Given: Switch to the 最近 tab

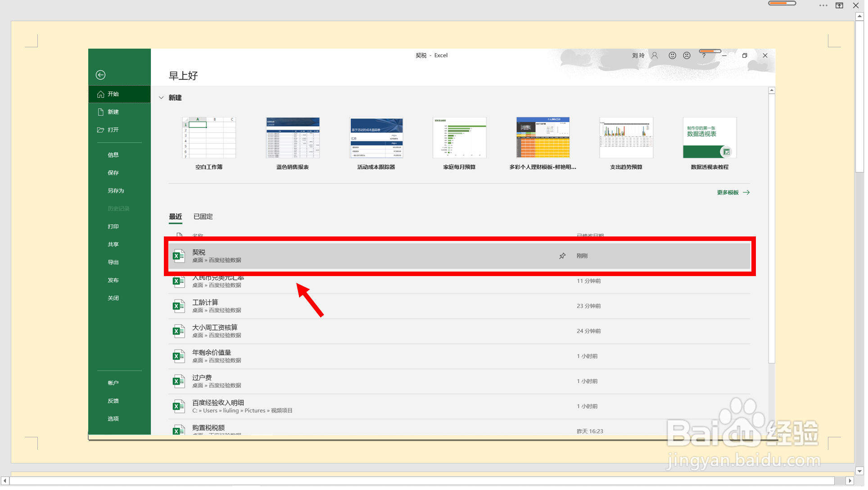Looking at the screenshot, I should click(x=176, y=218).
